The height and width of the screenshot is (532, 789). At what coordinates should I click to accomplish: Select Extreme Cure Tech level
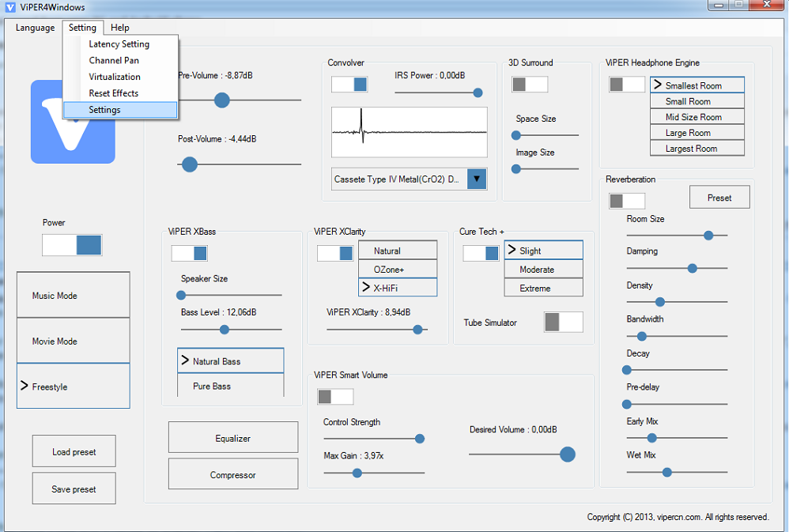543,288
